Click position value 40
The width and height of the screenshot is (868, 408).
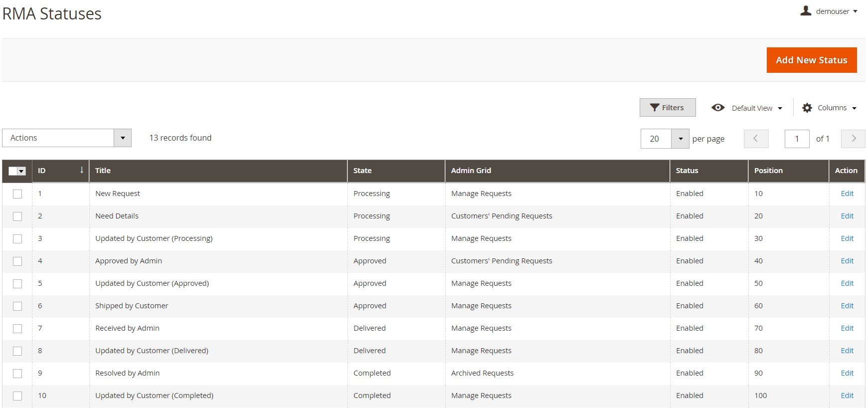point(758,261)
